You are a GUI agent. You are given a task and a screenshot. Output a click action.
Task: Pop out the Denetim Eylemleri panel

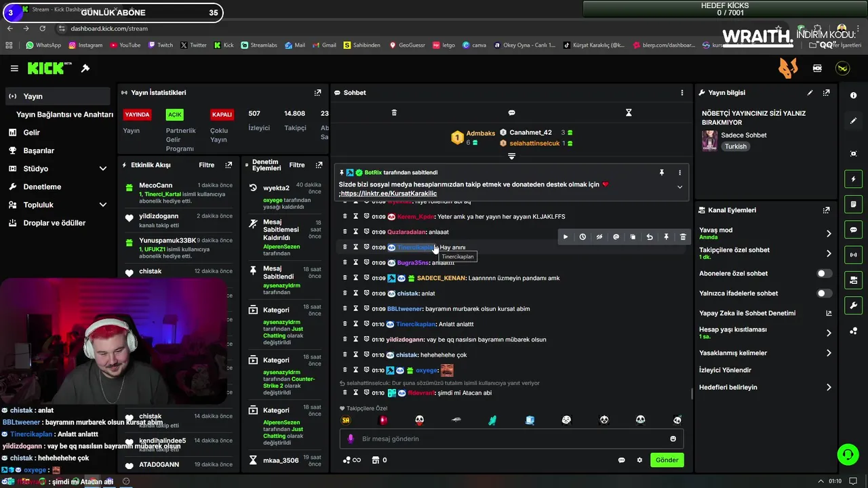319,165
